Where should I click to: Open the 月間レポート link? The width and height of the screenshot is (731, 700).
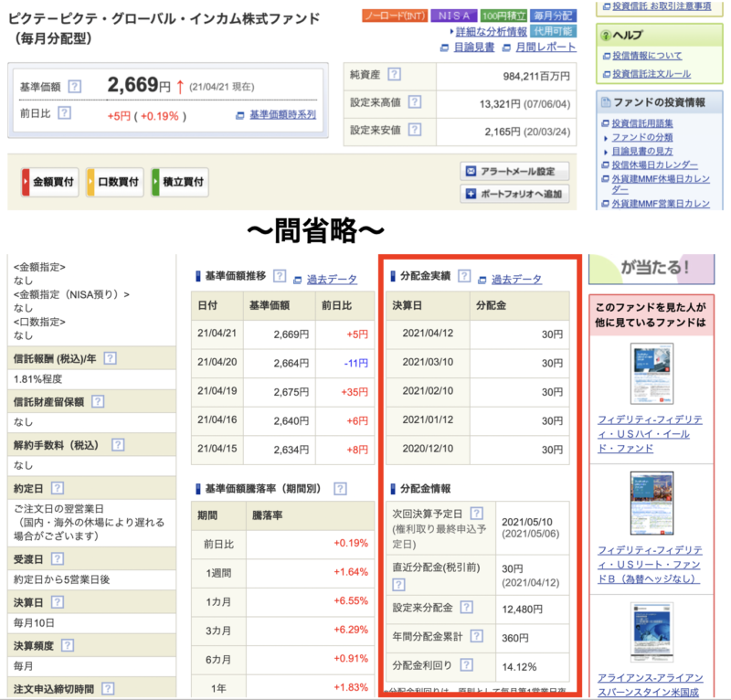pos(546,48)
